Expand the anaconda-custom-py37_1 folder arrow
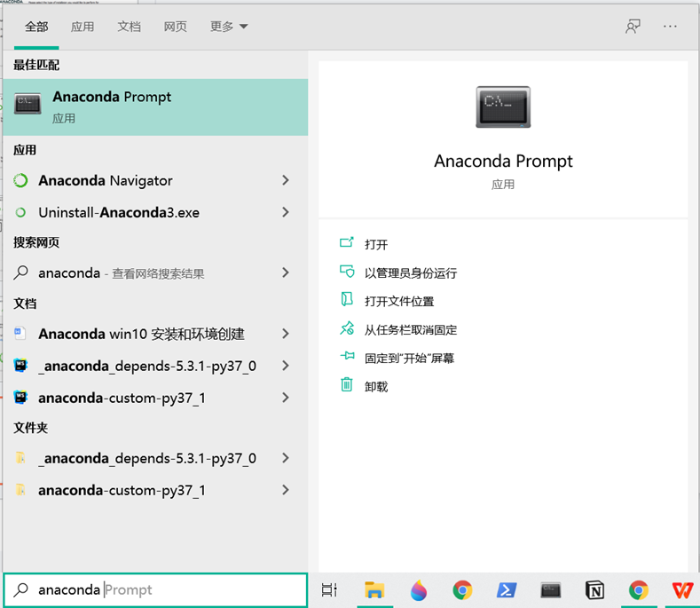The height and width of the screenshot is (608, 700). coord(286,490)
